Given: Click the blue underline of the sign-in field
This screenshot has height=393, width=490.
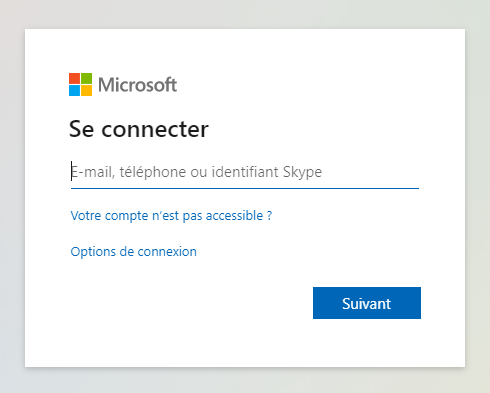Looking at the screenshot, I should (x=245, y=188).
